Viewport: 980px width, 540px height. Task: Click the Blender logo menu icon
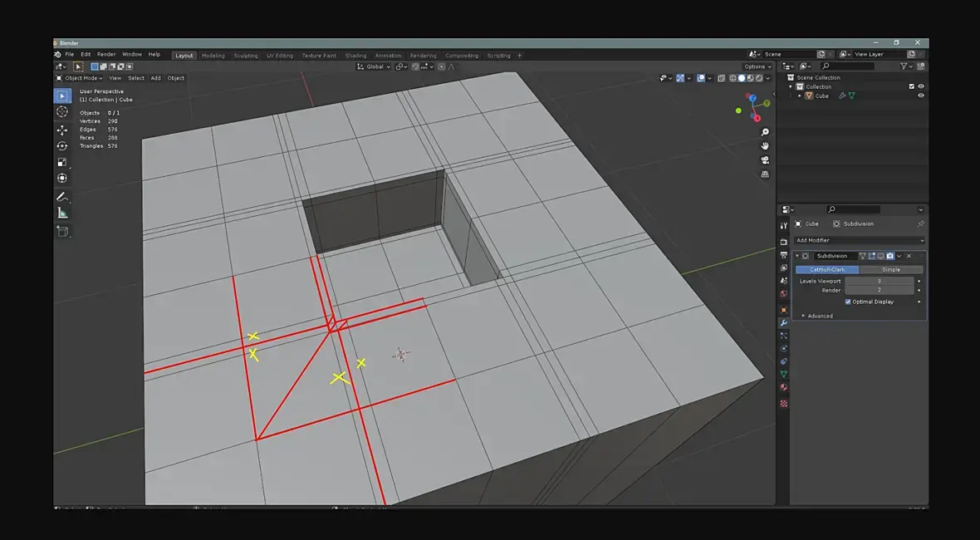click(57, 54)
